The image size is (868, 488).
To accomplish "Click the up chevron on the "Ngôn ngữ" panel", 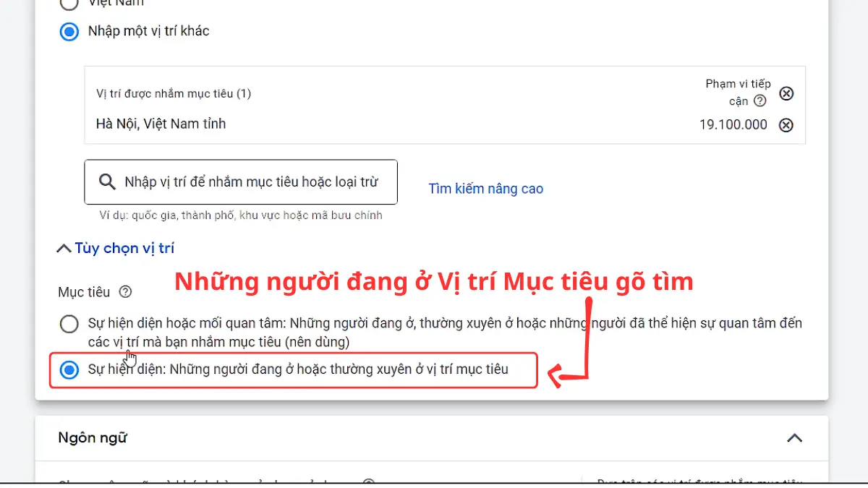I will pyautogui.click(x=794, y=438).
